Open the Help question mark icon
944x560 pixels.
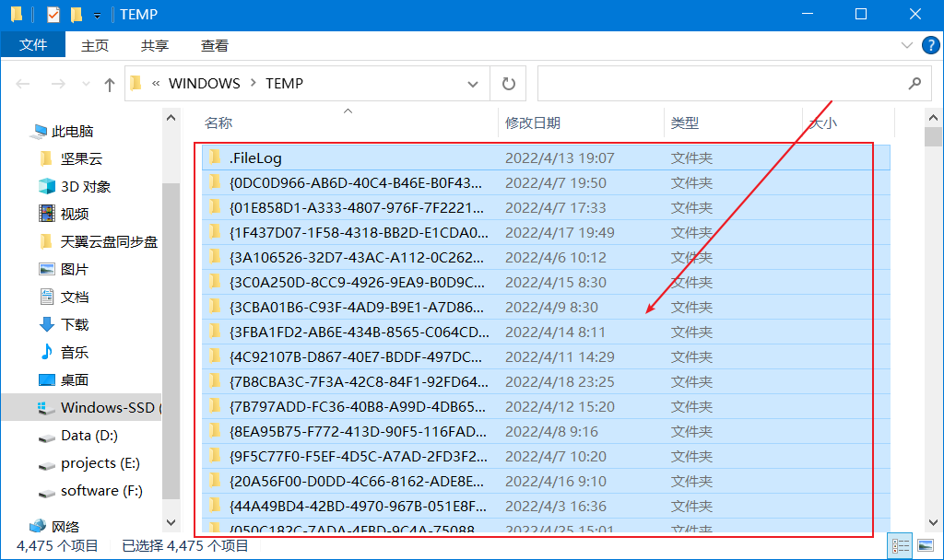pyautogui.click(x=931, y=45)
